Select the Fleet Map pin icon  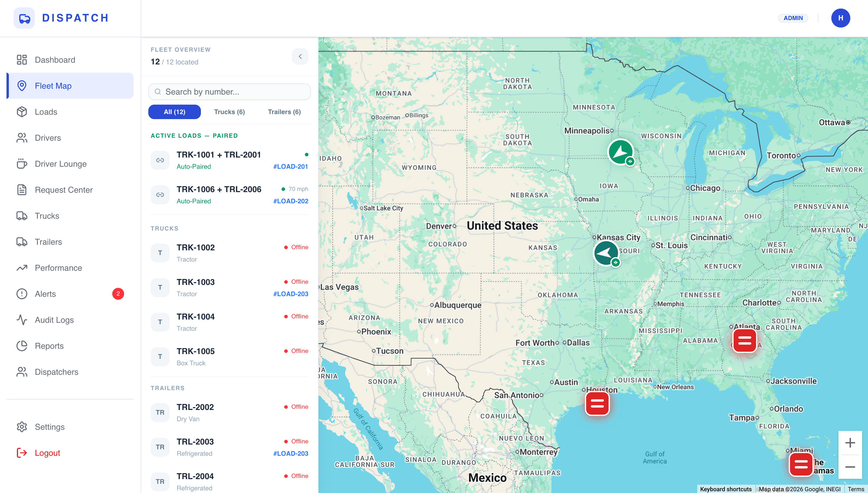[x=22, y=86]
